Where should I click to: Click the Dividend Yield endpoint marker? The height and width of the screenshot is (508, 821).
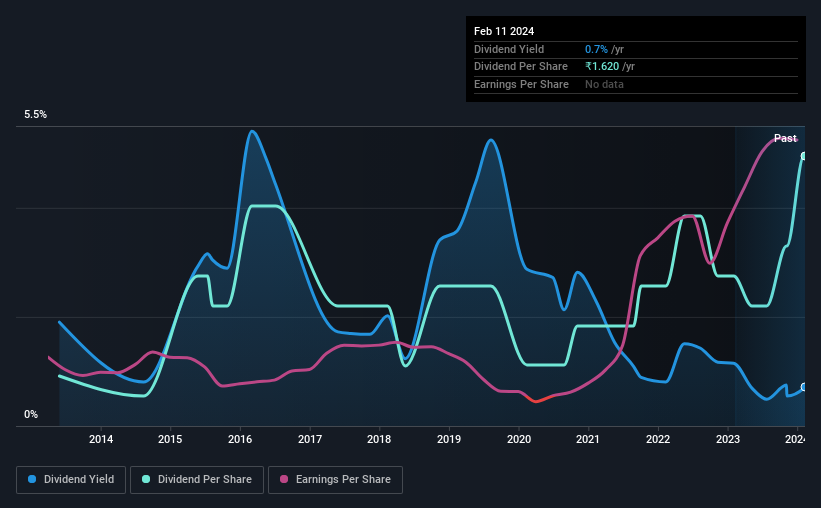coord(804,388)
